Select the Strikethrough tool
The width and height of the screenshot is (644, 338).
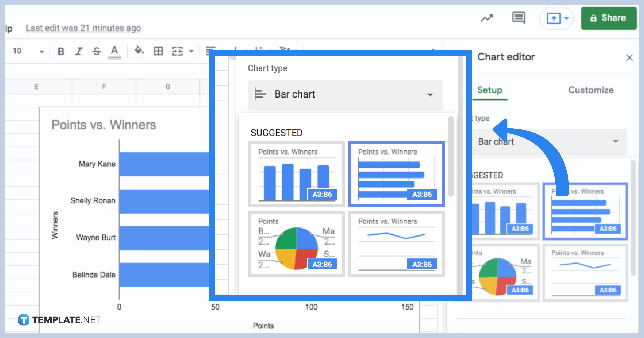[x=97, y=51]
